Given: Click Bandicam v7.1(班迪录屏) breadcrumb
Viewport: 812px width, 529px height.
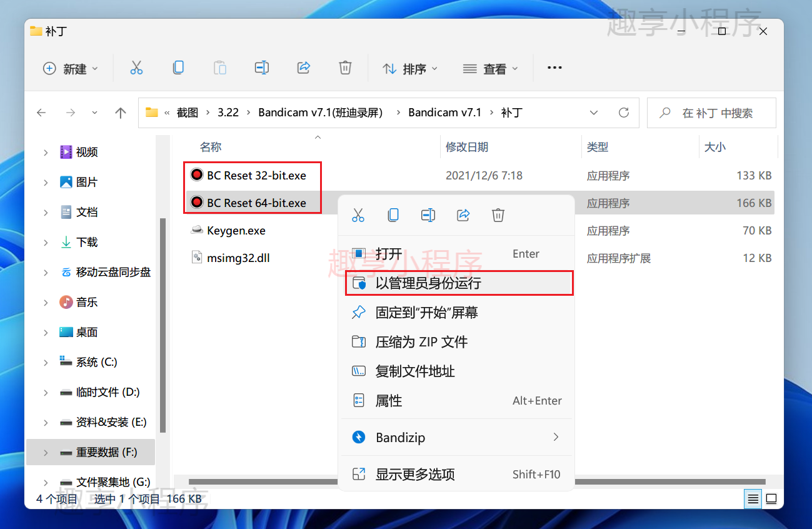Looking at the screenshot, I should (320, 113).
